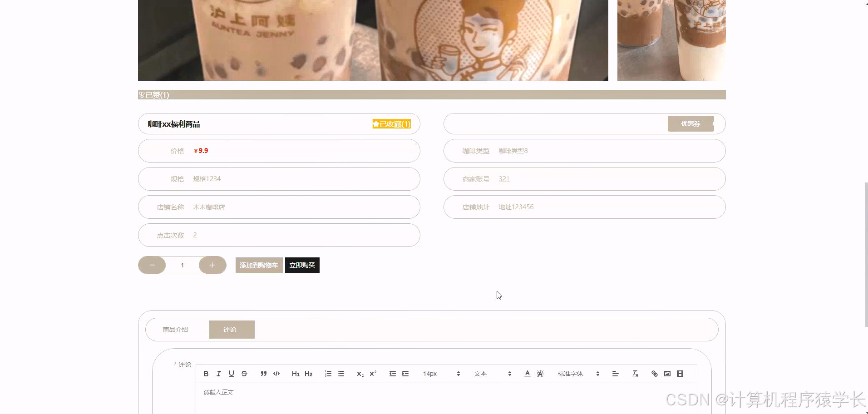Open the 文本 paragraph style dropdown
This screenshot has height=414, width=868.
point(493,374)
